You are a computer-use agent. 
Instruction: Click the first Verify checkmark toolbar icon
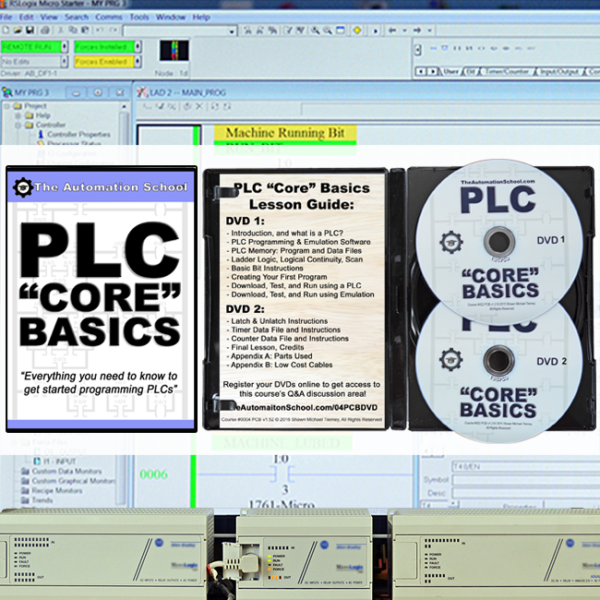tap(289, 30)
